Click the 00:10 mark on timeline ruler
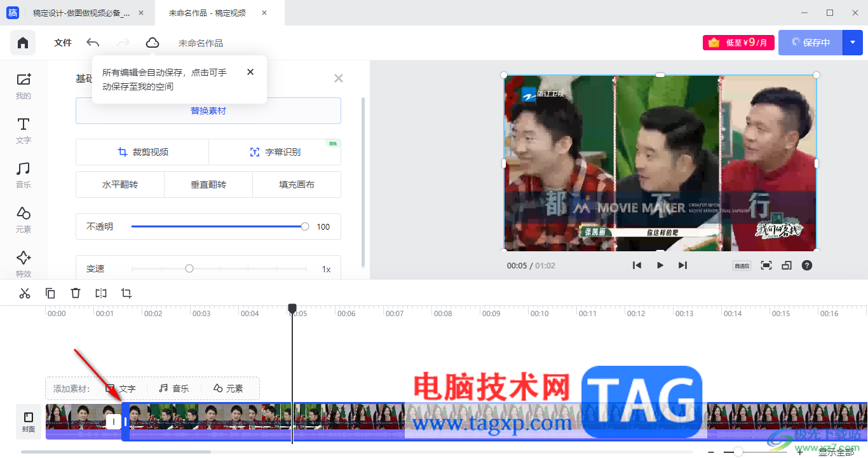Screen dimensions: 868x458 pos(539,314)
